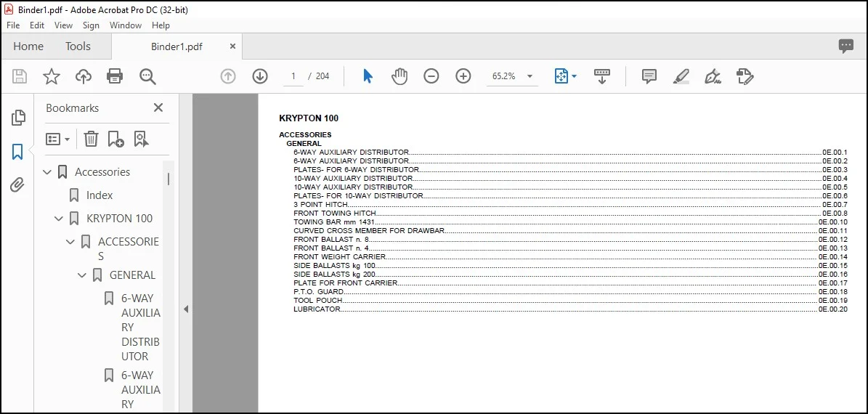The height and width of the screenshot is (414, 868).
Task: Open the Stamp tool
Action: click(x=746, y=76)
